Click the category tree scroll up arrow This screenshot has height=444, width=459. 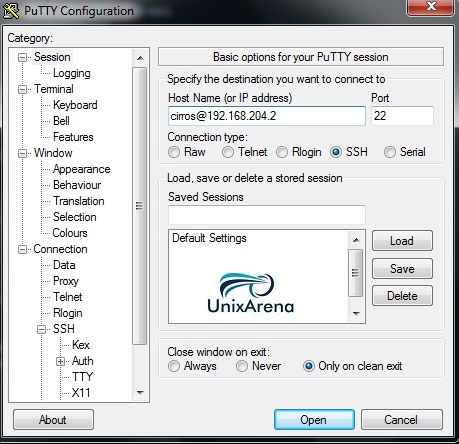point(140,58)
